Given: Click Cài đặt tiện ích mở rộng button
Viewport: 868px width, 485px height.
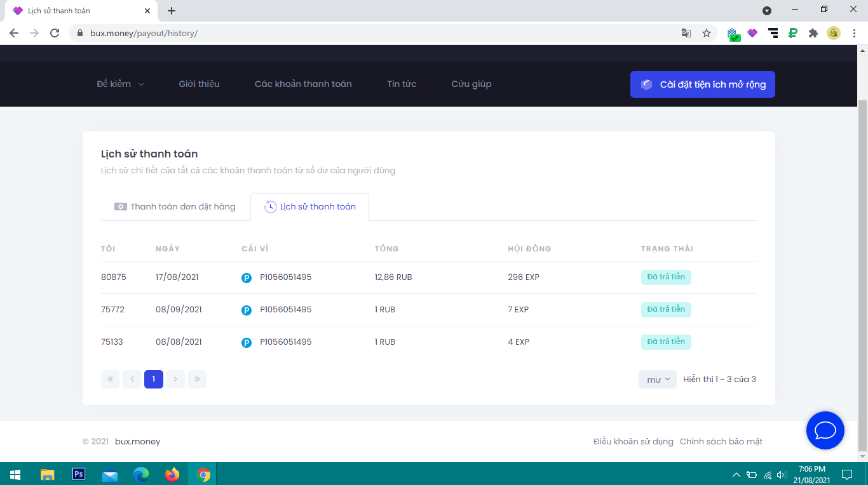Looking at the screenshot, I should pos(703,84).
